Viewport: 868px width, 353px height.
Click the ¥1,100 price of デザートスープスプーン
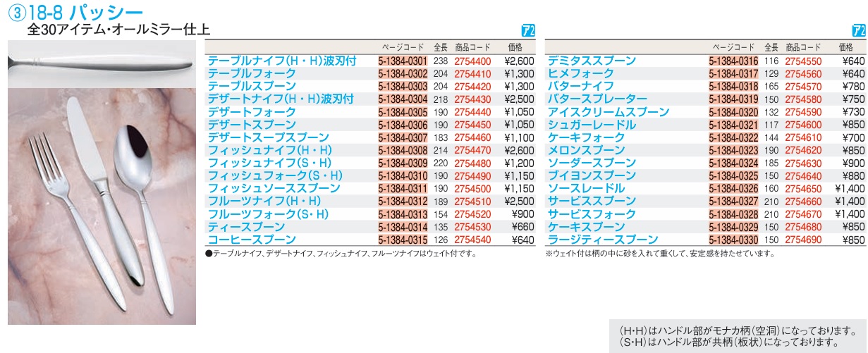pyautogui.click(x=519, y=137)
